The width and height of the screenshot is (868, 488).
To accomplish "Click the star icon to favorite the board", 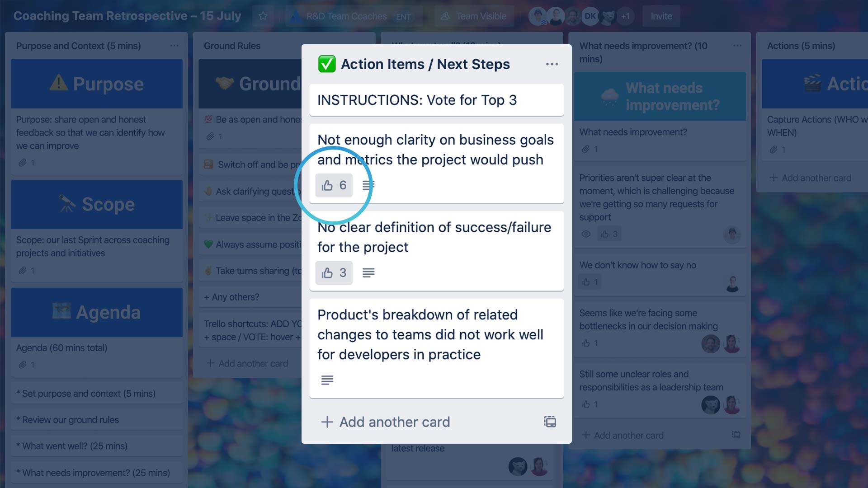I will click(262, 16).
